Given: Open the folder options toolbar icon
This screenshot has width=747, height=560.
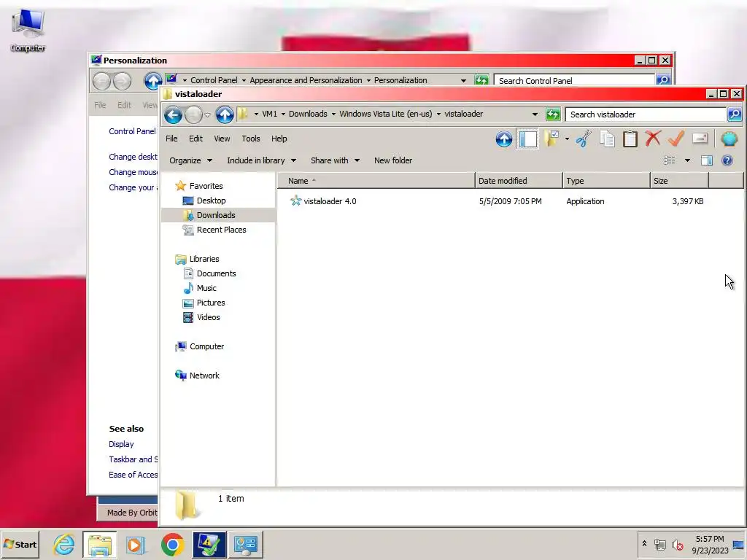Looking at the screenshot, I should (x=552, y=139).
